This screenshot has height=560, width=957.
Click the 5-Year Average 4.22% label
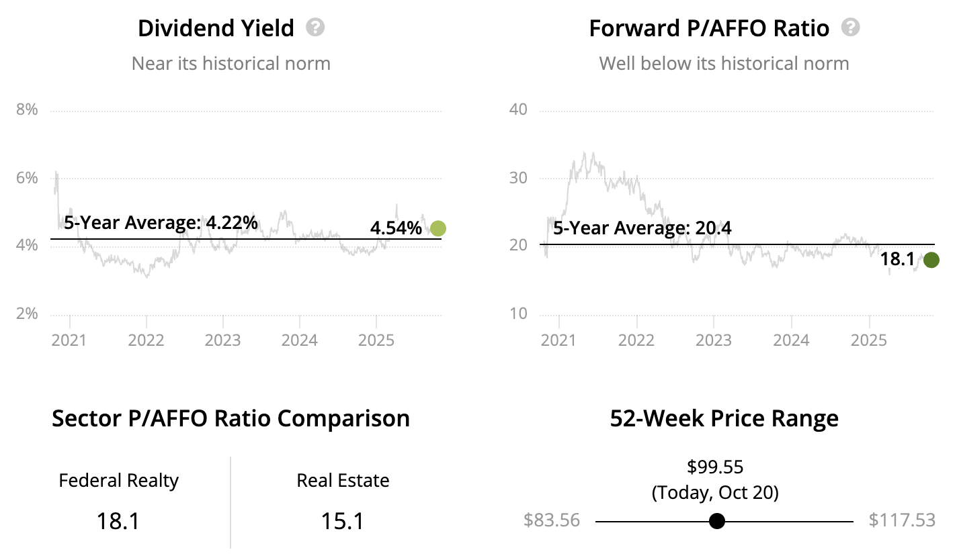(x=161, y=222)
